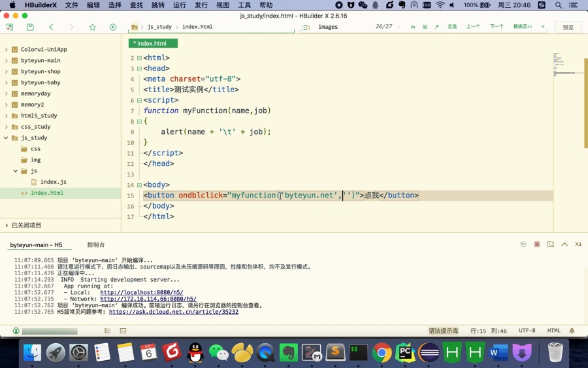Toggle regular expression search option

[x=437, y=27]
